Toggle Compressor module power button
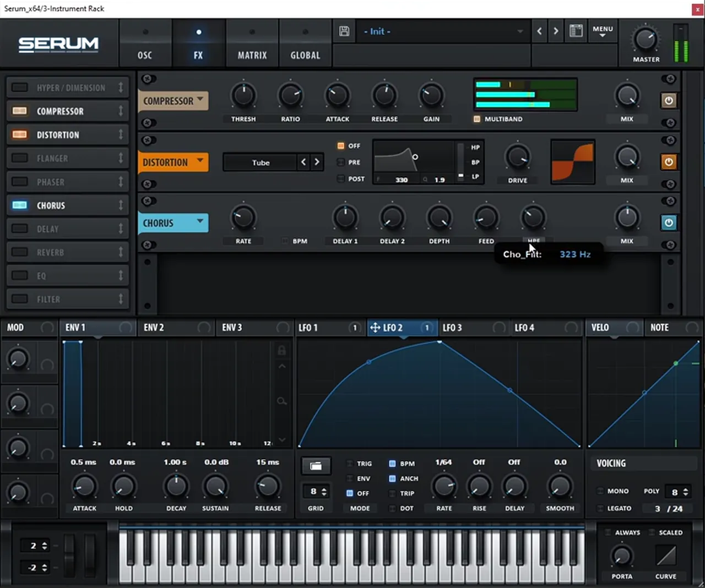The width and height of the screenshot is (705, 588). click(669, 101)
